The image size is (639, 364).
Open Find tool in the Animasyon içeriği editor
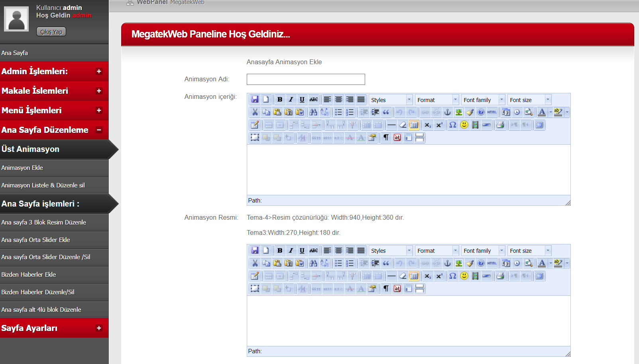pos(313,112)
